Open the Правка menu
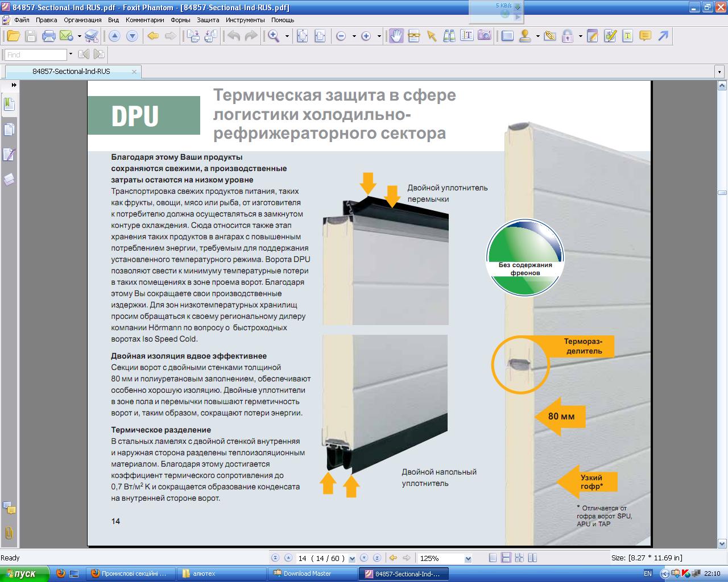 (x=46, y=20)
